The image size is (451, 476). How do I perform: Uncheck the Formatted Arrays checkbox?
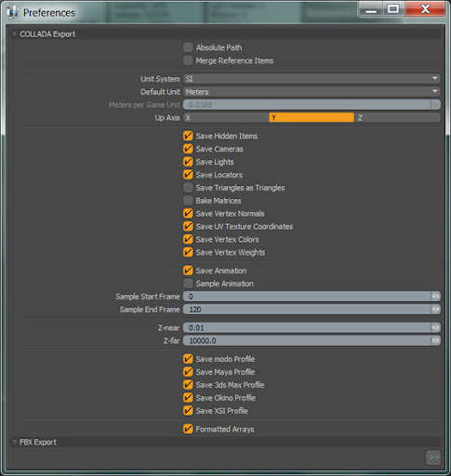tap(188, 429)
